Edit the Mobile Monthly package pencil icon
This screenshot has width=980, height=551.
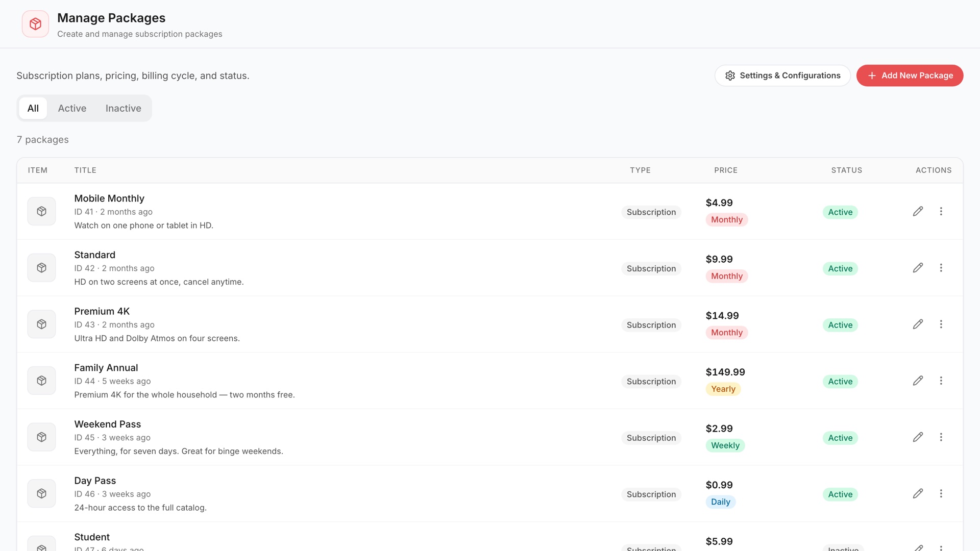918,211
